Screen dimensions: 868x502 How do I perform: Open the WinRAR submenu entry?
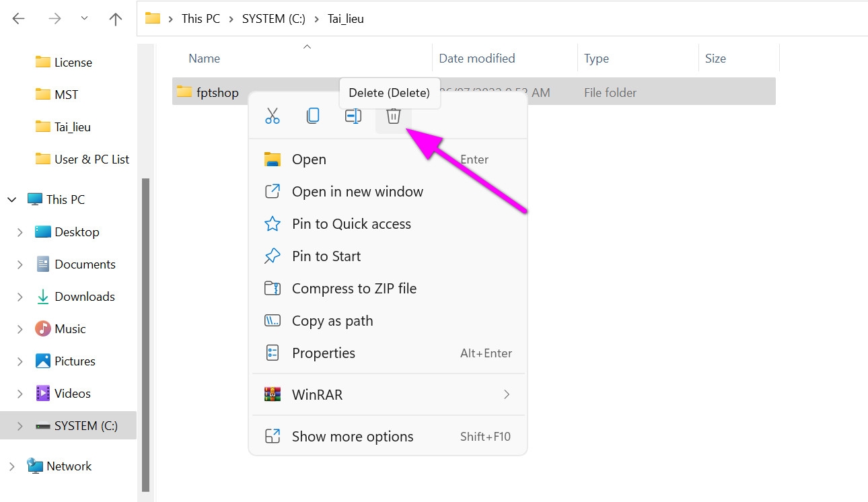click(x=316, y=394)
